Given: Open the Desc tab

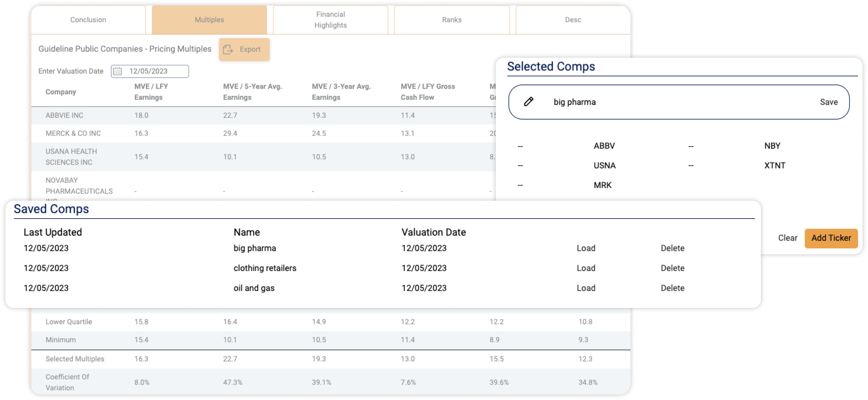Looking at the screenshot, I should click(x=572, y=20).
